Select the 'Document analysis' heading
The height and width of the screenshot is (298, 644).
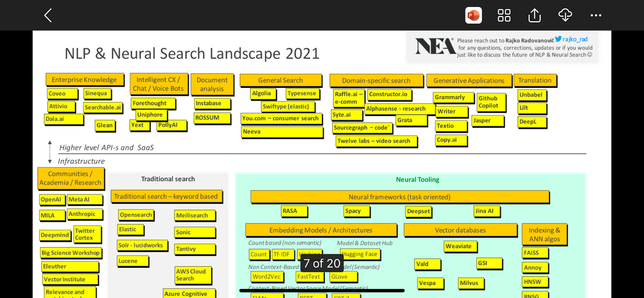(212, 85)
